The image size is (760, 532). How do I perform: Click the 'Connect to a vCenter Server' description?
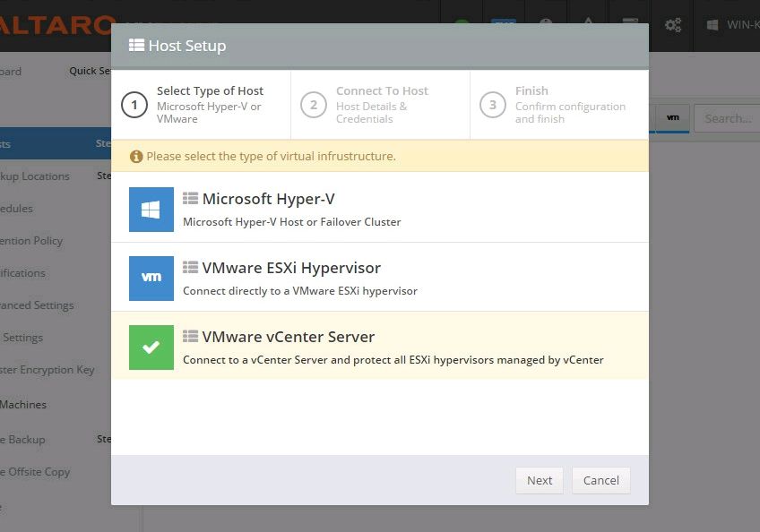click(x=393, y=360)
